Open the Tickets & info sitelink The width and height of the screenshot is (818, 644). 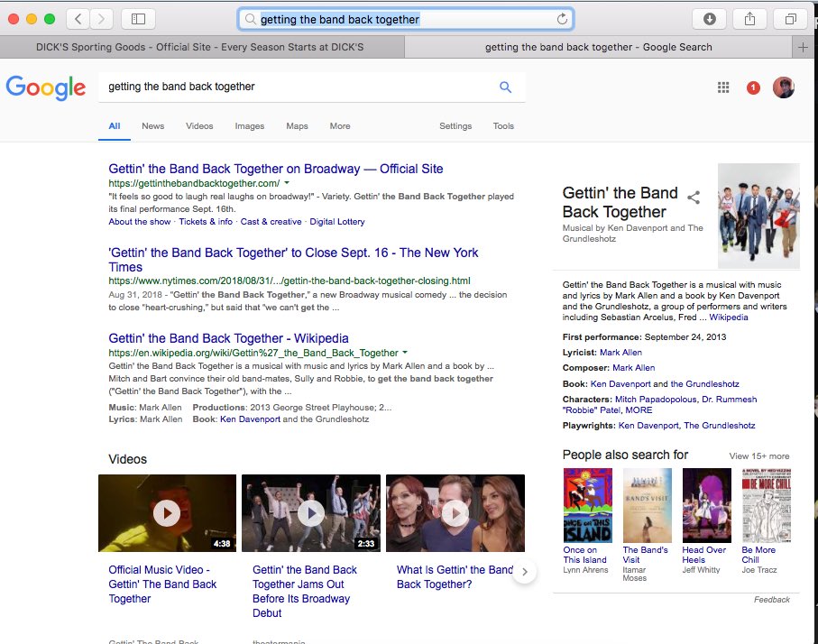pos(206,222)
